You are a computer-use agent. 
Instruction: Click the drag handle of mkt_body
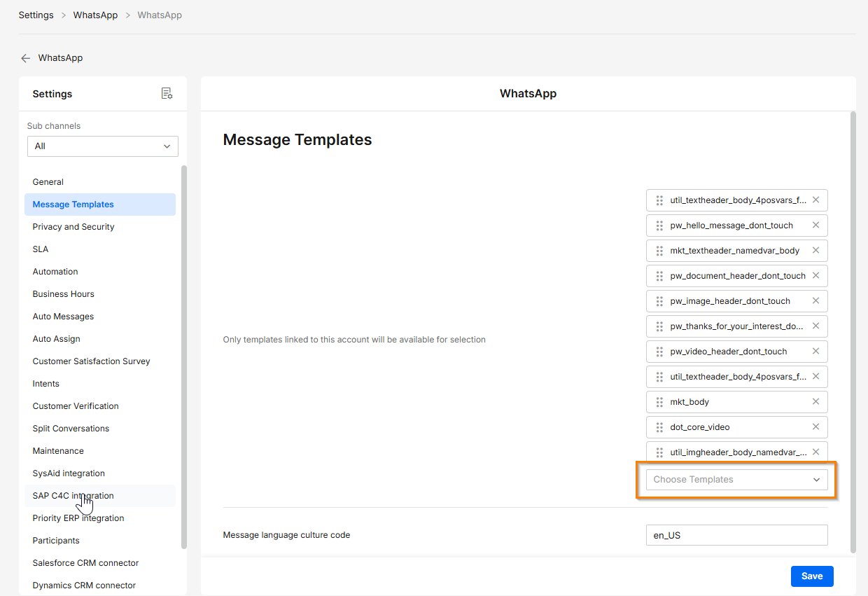[659, 402]
